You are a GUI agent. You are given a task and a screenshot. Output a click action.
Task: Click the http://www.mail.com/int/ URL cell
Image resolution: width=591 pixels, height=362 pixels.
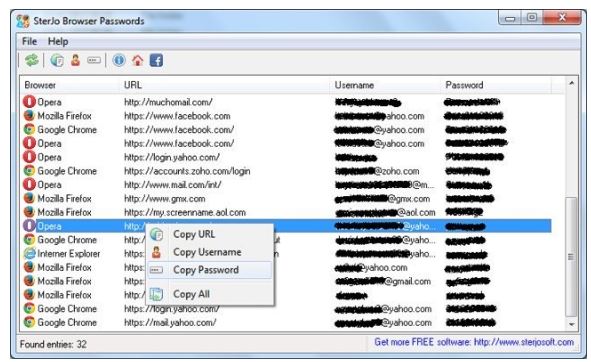[x=173, y=185]
